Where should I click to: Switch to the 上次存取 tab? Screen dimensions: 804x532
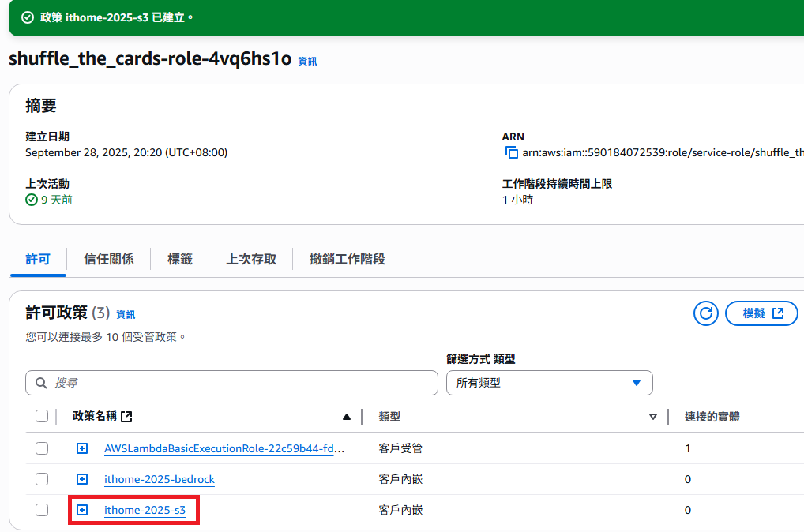click(x=251, y=259)
